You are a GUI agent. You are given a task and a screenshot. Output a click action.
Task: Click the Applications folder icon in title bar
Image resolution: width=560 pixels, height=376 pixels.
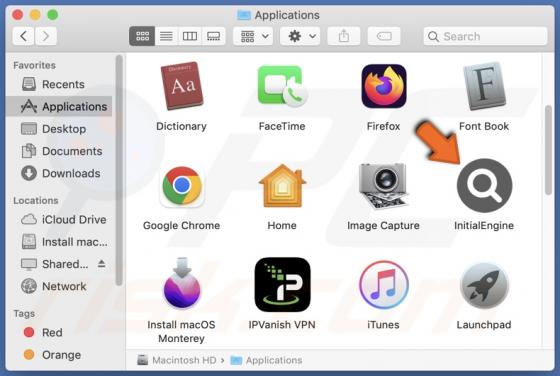point(244,15)
